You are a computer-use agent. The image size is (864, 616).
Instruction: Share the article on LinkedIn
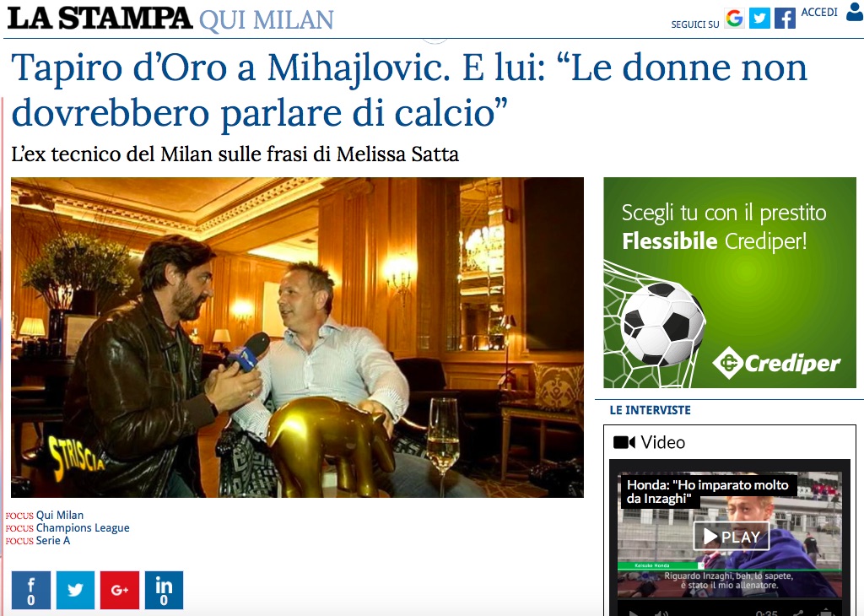click(x=164, y=590)
